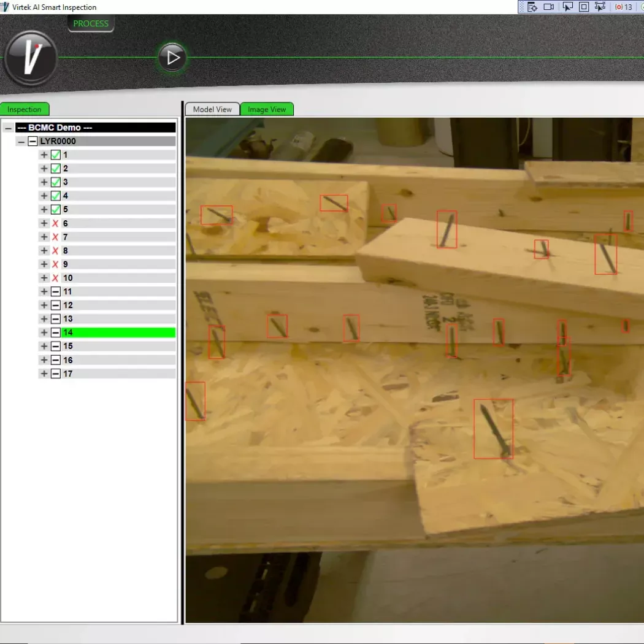This screenshot has width=644, height=644.
Task: Click the red record counter icon showing 13
Action: coord(623,7)
